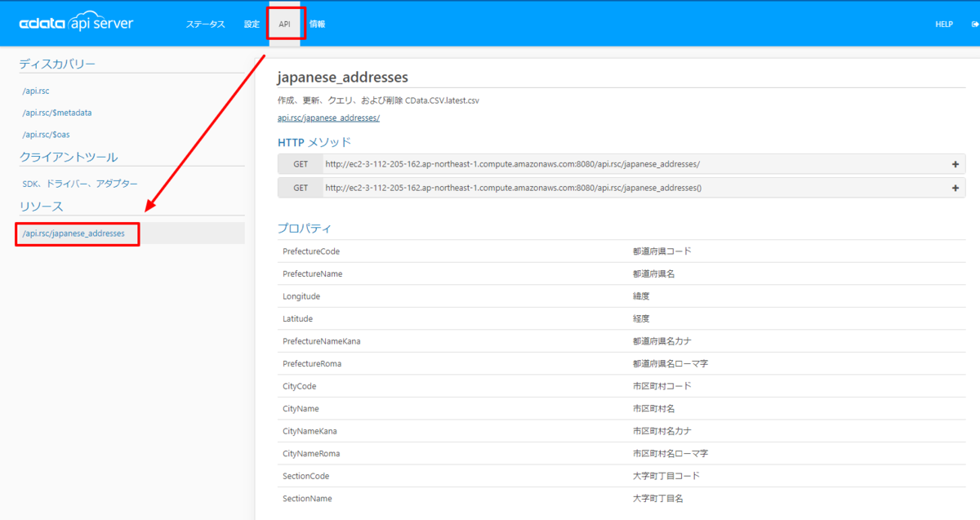
Task: Follow the api.rsc/japanese_addresses/ underlined link
Action: pyautogui.click(x=328, y=118)
